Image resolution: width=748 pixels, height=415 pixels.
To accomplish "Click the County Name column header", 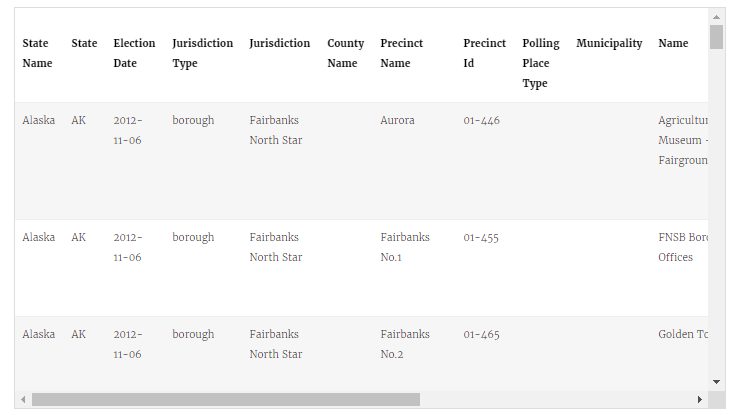I will tap(346, 53).
